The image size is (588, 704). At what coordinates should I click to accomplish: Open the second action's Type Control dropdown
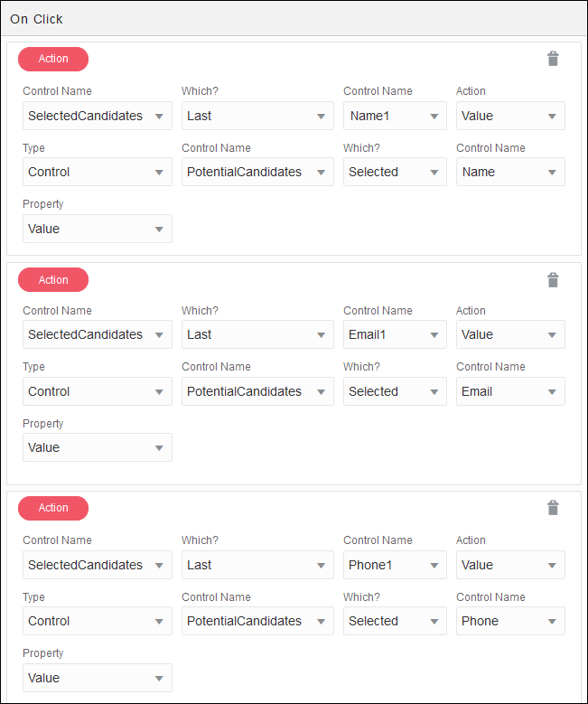[x=97, y=391]
